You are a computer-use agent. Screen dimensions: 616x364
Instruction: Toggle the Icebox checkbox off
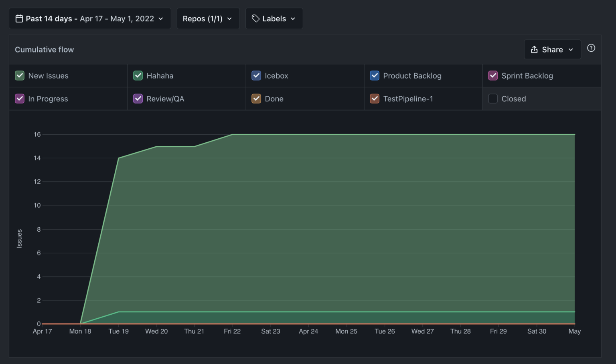tap(256, 76)
